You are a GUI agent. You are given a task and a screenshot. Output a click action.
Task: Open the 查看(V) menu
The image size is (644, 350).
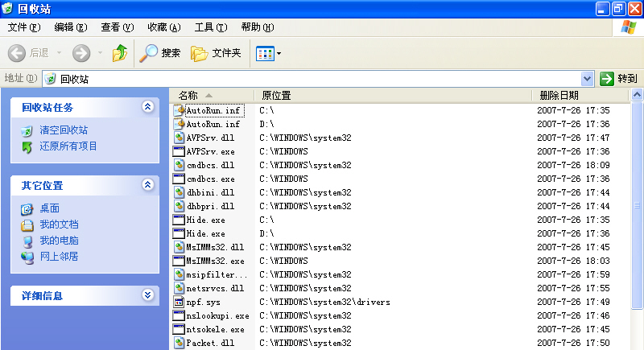click(118, 27)
